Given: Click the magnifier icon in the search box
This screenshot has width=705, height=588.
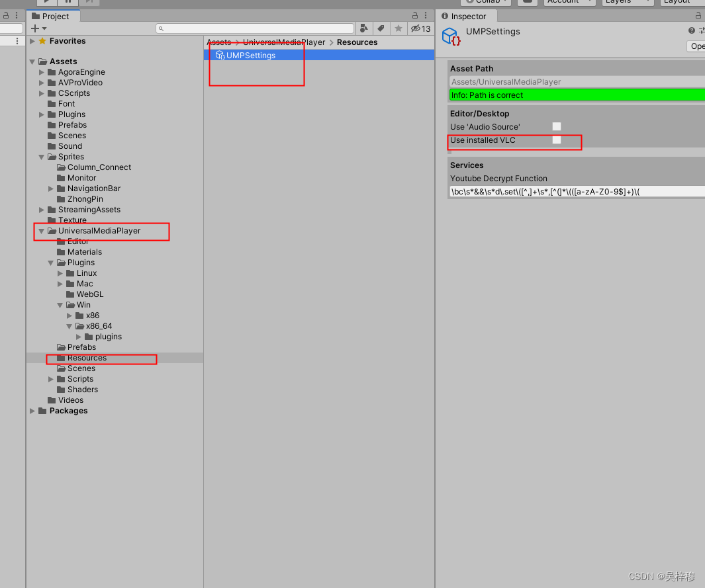Looking at the screenshot, I should pyautogui.click(x=161, y=28).
